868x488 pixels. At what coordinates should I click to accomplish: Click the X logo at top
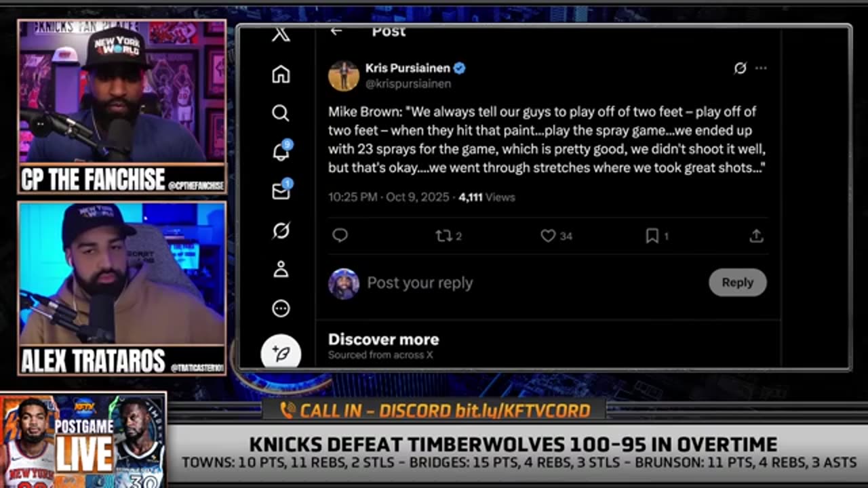pos(281,34)
